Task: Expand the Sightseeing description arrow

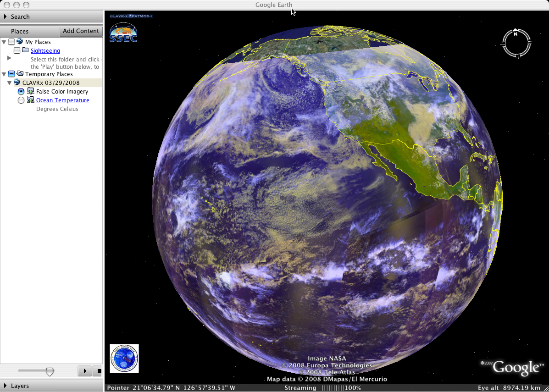Action: click(10, 58)
